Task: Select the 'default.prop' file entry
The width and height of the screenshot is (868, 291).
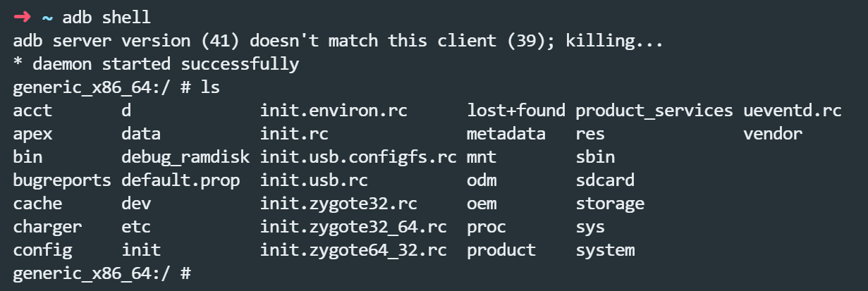Action: click(x=181, y=180)
